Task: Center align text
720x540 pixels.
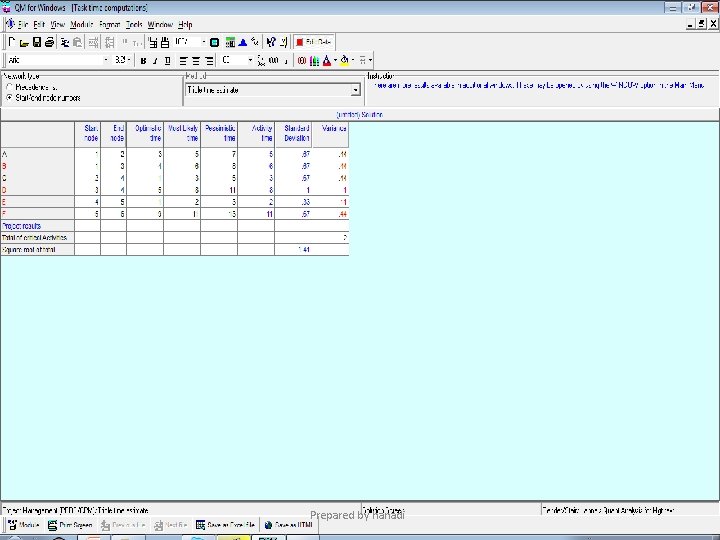Action: pyautogui.click(x=196, y=60)
